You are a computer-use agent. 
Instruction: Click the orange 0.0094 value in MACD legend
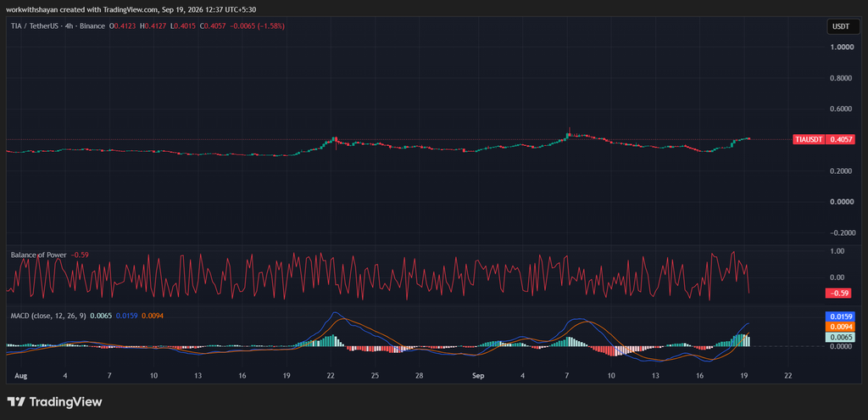point(153,316)
